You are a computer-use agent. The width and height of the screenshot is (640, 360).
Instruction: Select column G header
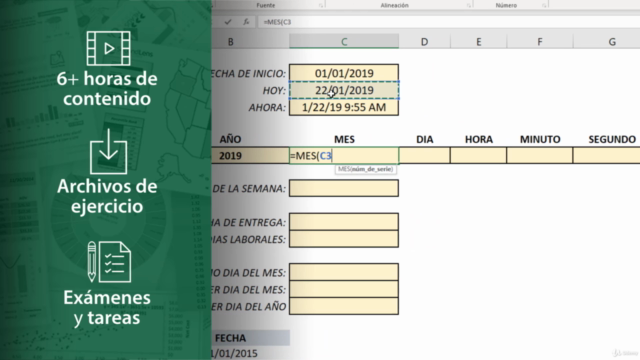point(607,42)
